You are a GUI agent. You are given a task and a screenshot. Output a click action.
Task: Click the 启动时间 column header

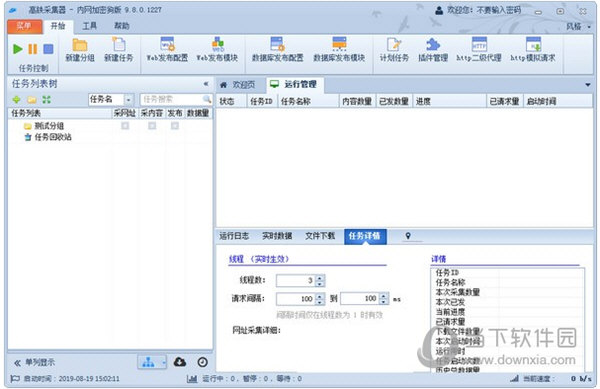click(x=558, y=101)
